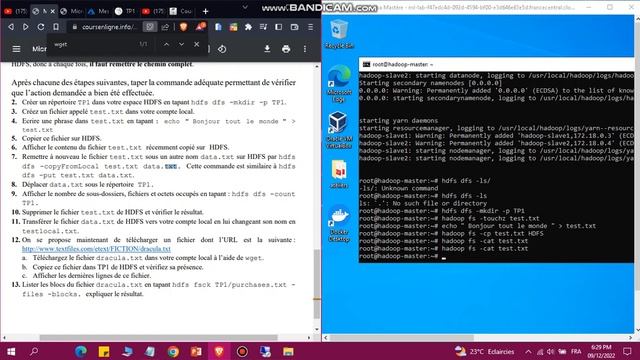
Task: Open a new browser tab
Action: click(x=205, y=11)
